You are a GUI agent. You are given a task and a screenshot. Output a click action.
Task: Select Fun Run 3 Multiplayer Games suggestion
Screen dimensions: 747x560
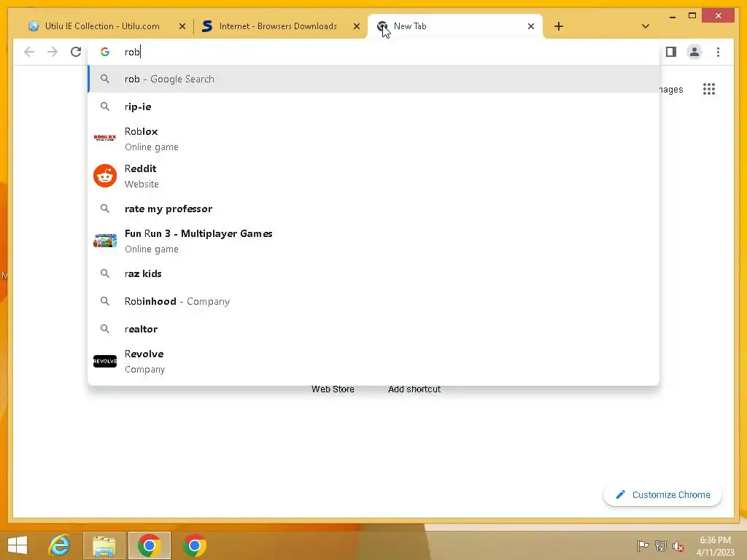(x=374, y=241)
